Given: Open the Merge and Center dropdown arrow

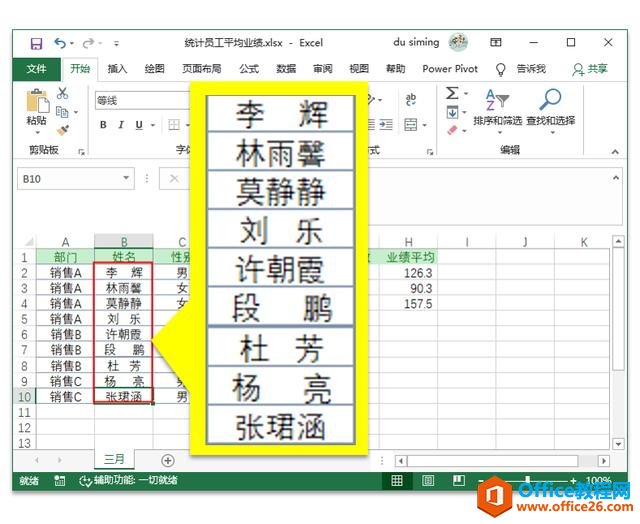Looking at the screenshot, I should click(425, 125).
